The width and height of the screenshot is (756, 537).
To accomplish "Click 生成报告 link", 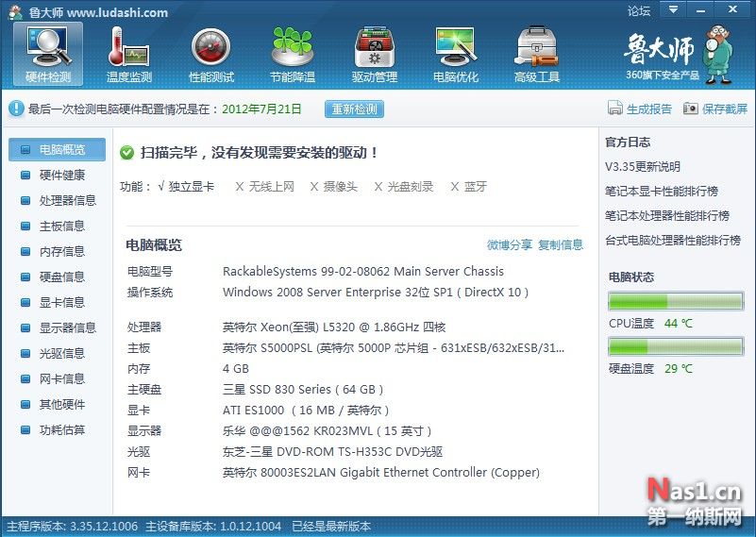I will pyautogui.click(x=649, y=109).
